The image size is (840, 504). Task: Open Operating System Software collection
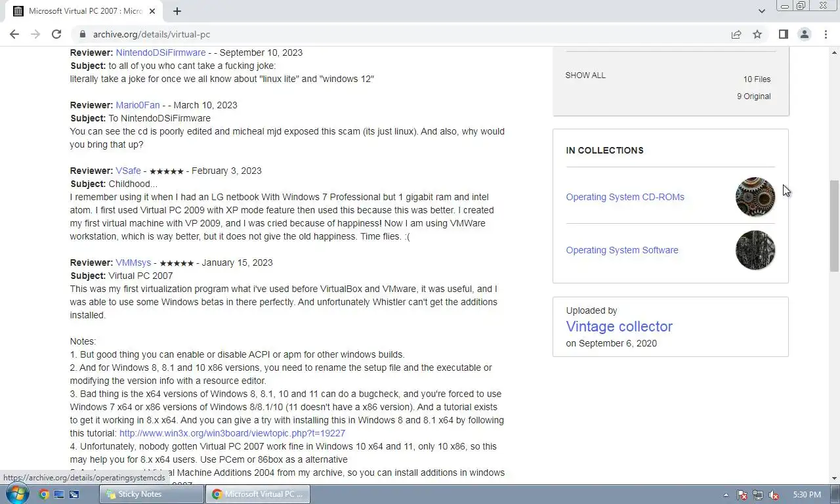(622, 250)
